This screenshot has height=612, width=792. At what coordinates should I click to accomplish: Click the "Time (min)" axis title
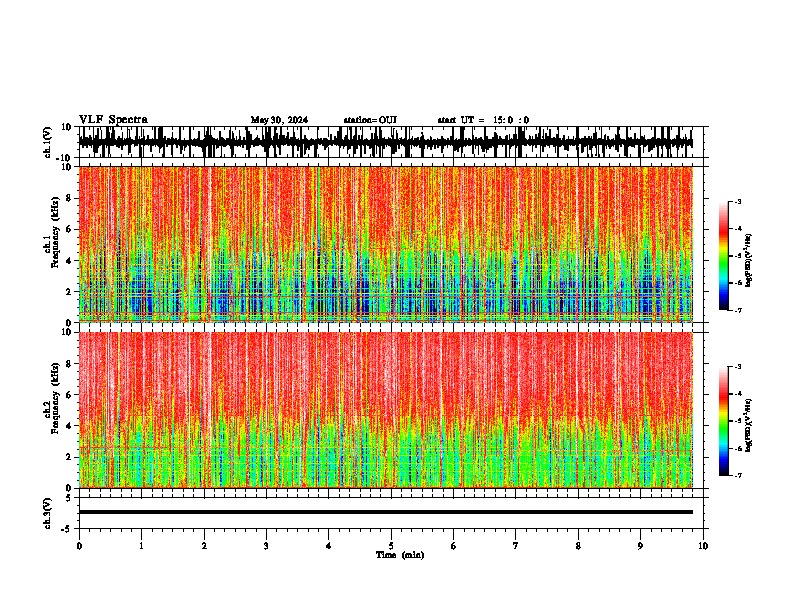click(400, 555)
